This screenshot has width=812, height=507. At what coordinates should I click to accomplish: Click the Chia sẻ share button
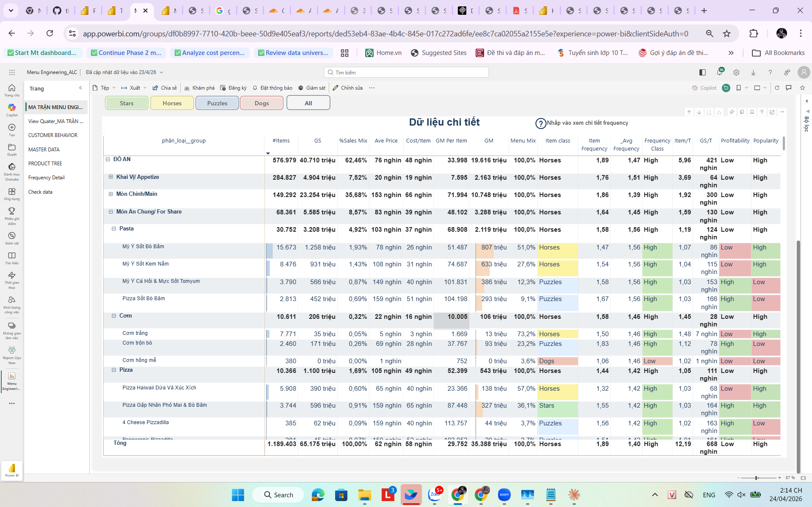tap(165, 88)
